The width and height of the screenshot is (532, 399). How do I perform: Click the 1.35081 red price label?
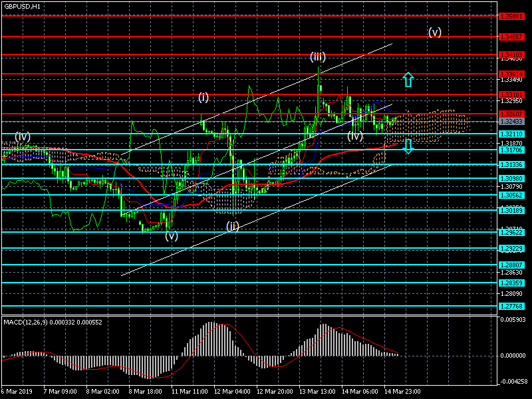511,16
